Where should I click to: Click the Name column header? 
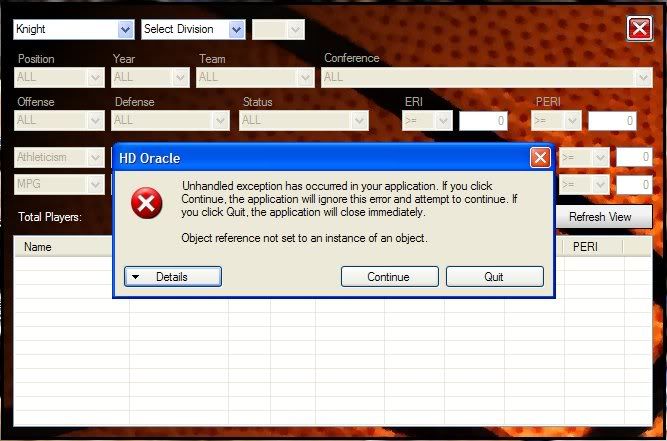pos(38,247)
